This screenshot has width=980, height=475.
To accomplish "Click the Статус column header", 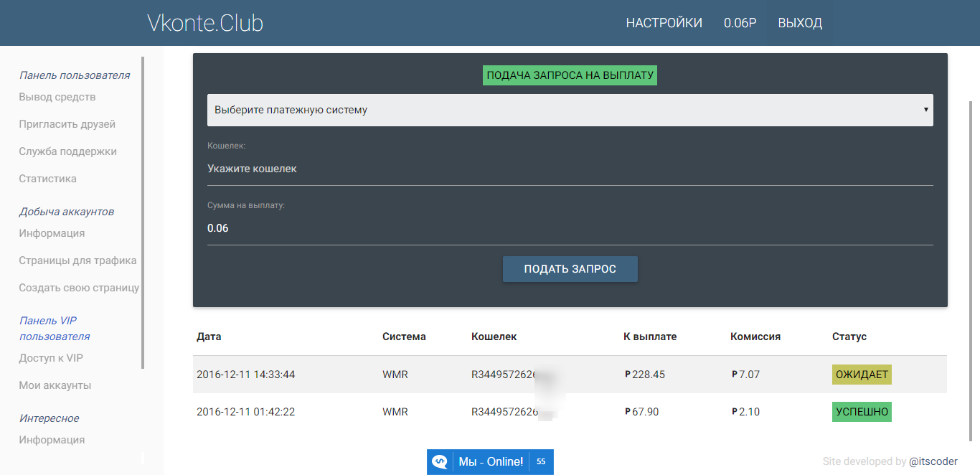I will click(x=849, y=337).
